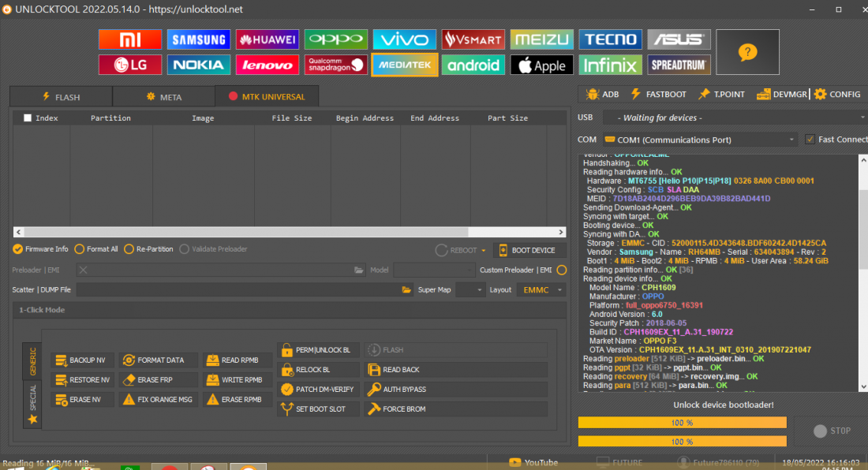Image resolution: width=868 pixels, height=470 pixels.
Task: Open the Lenovo brand section
Action: coord(268,65)
